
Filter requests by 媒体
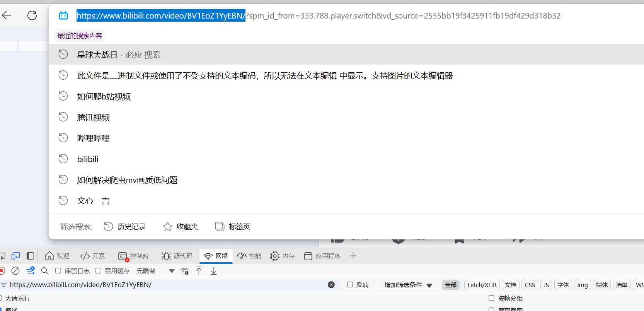click(602, 285)
